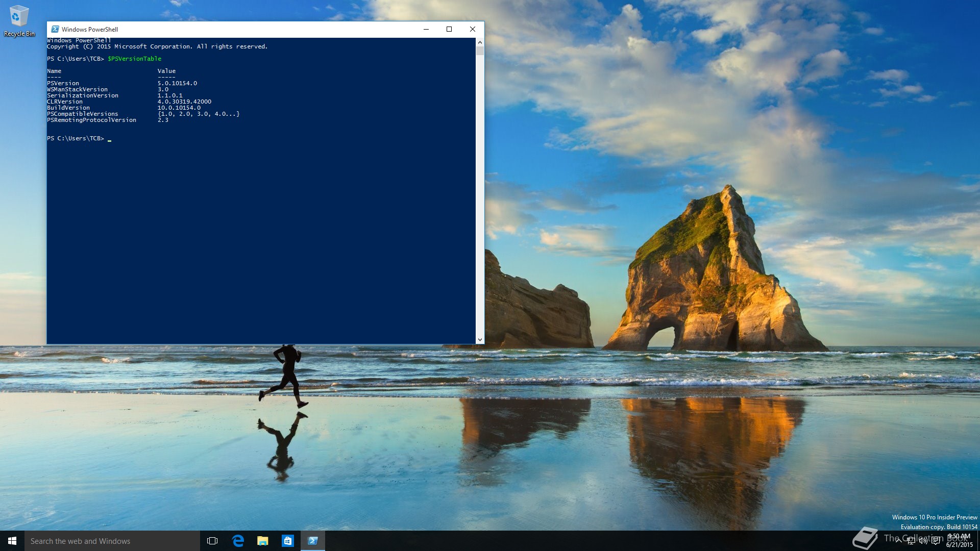
Task: Open the Store from the taskbar
Action: click(x=288, y=541)
